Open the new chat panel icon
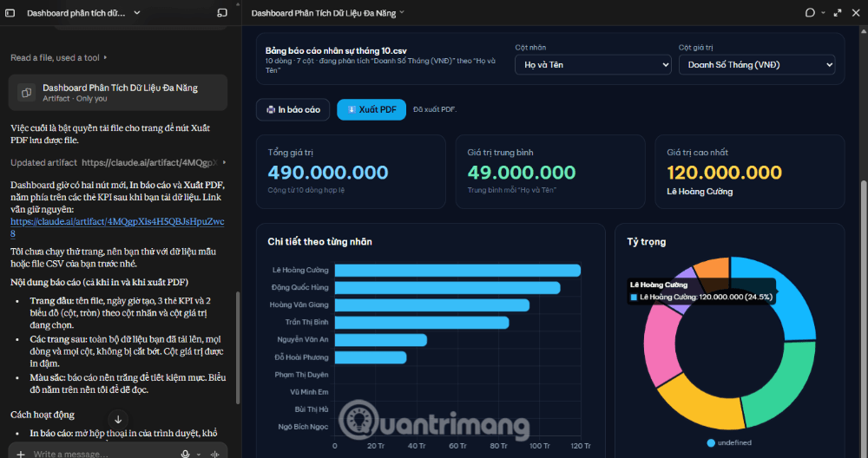 point(222,13)
